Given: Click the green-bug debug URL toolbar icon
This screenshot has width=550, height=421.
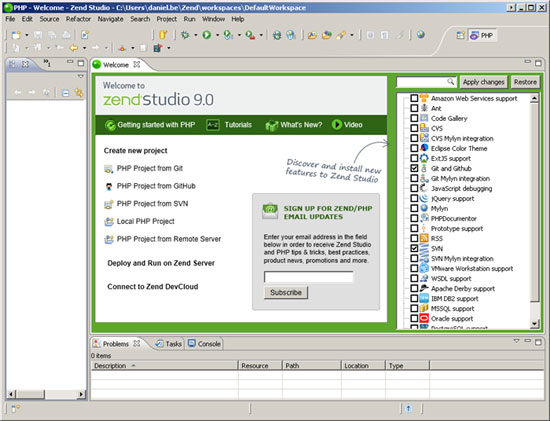Looking at the screenshot, I should click(277, 35).
